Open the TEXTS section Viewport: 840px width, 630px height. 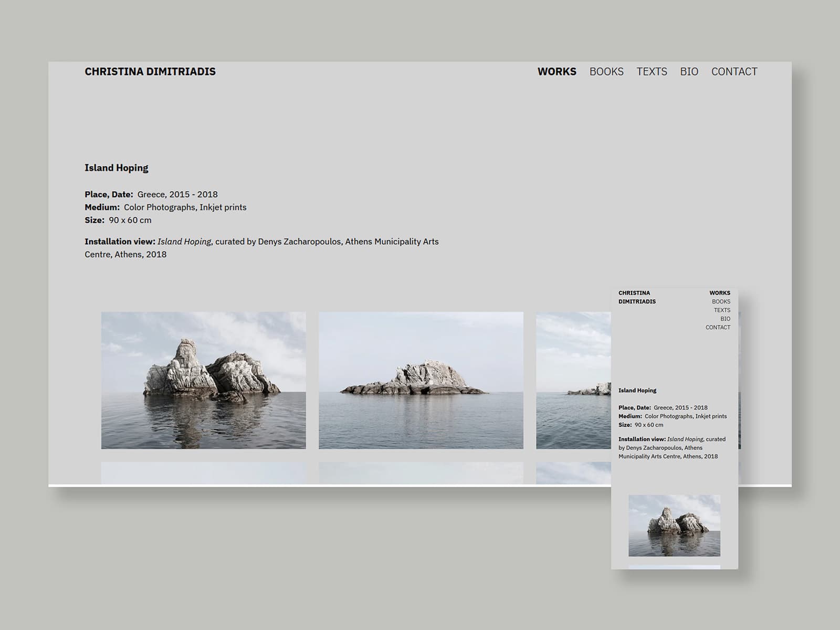[x=651, y=71]
